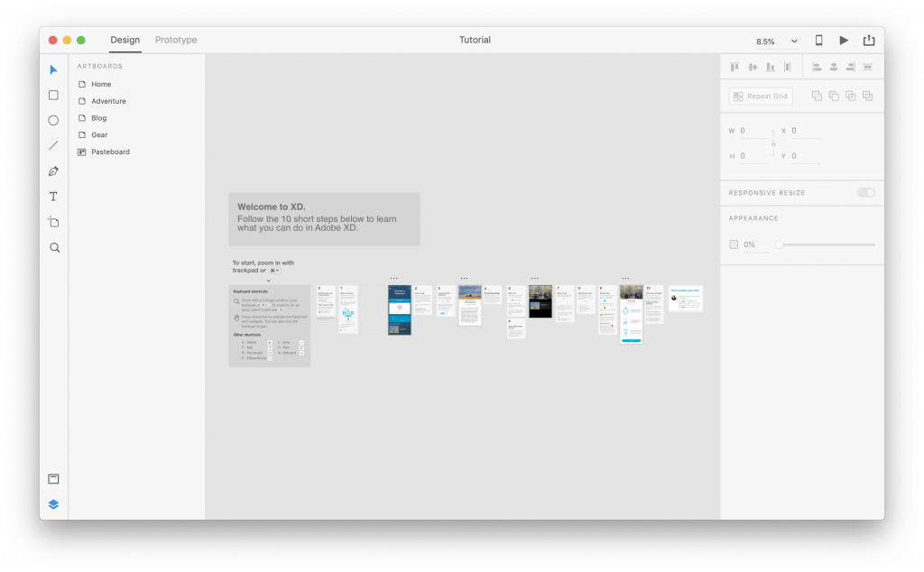The width and height of the screenshot is (924, 572).
Task: Click the Intersect boolean operation icon
Action: point(850,96)
